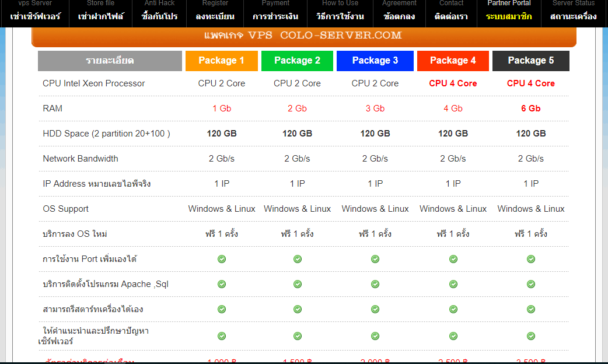The width and height of the screenshot is (608, 364).
Task: Click the Apache ,Sql checkmark for Package 3
Action: point(375,284)
